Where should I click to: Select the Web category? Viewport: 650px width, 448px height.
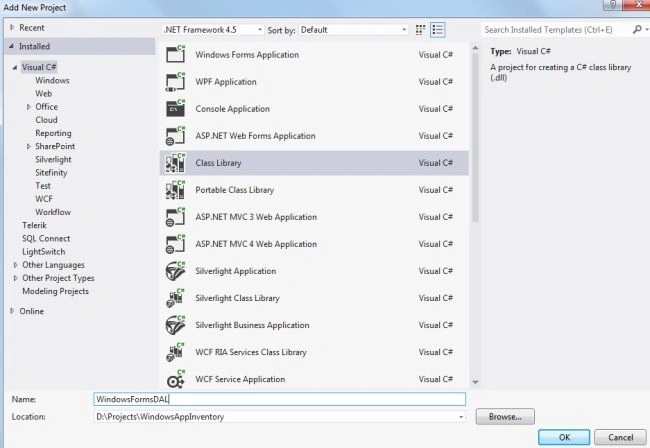[44, 94]
